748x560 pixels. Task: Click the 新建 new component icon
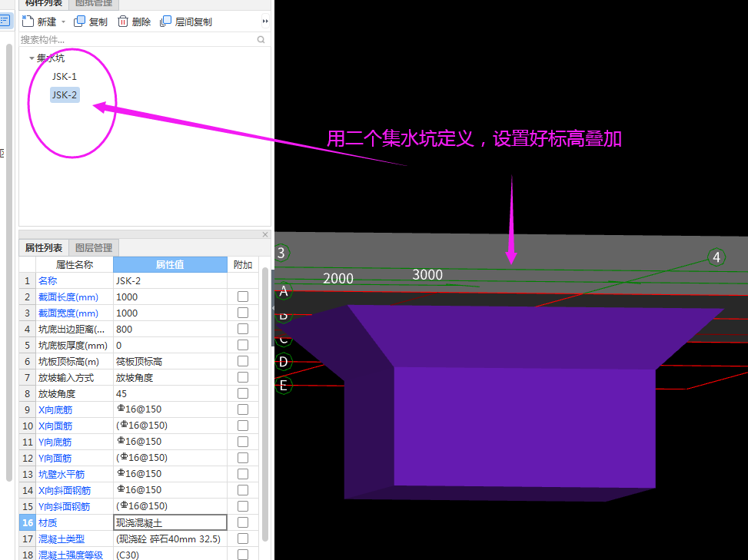[28, 22]
